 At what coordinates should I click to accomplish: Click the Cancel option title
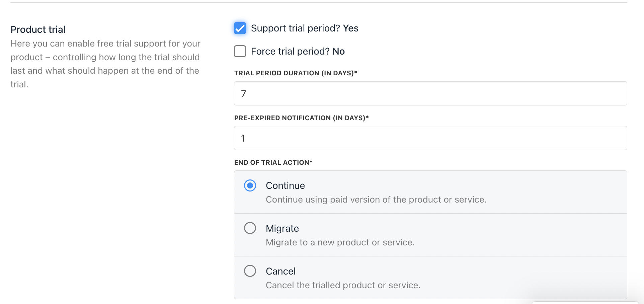pyautogui.click(x=280, y=271)
